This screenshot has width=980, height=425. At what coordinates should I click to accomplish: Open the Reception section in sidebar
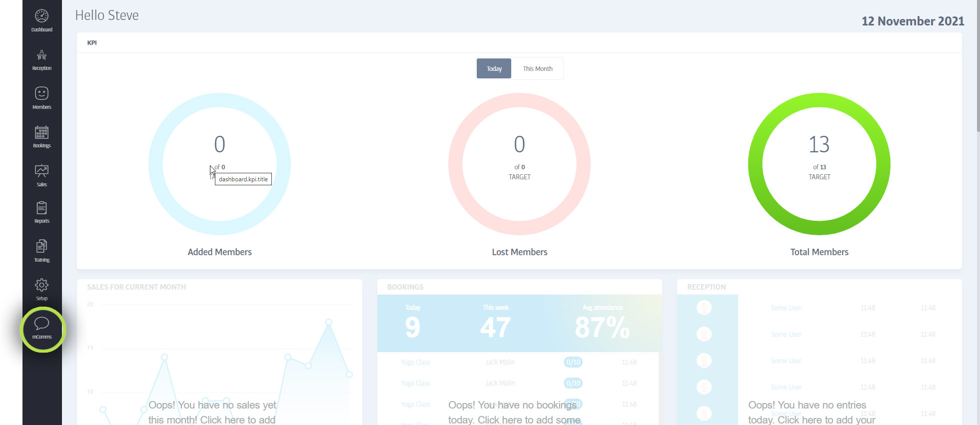[42, 59]
